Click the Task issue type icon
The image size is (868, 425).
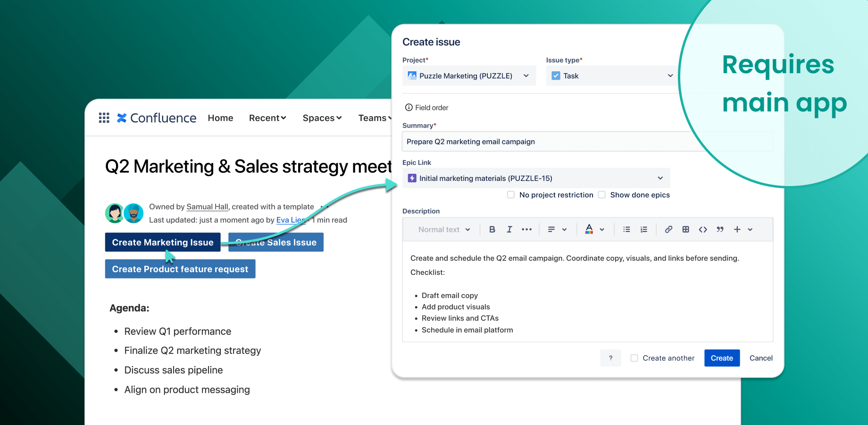556,76
